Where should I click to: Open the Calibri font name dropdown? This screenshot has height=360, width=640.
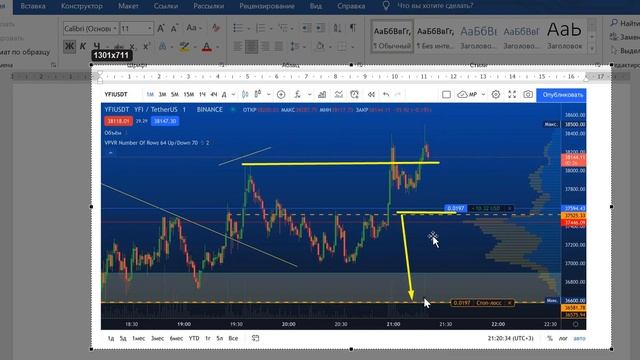click(x=115, y=28)
